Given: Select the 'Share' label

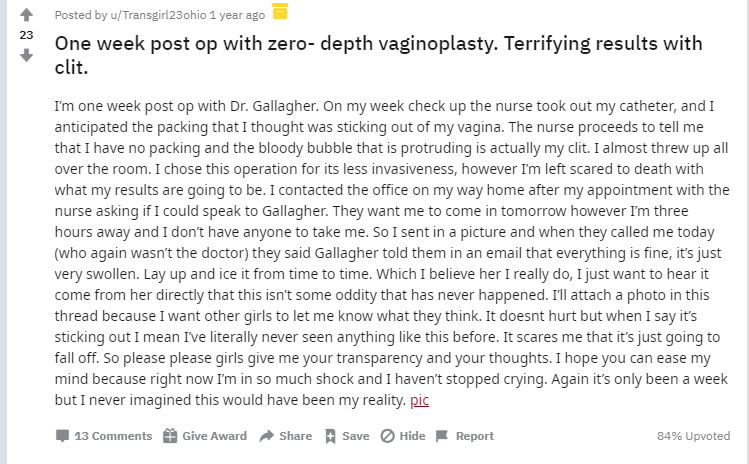Looking at the screenshot, I should pos(295,436).
